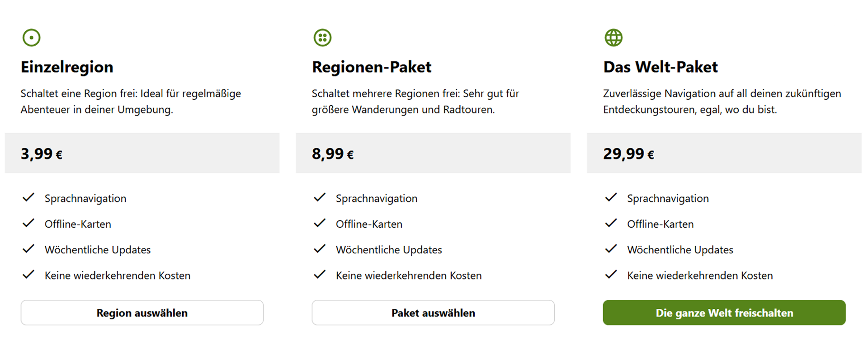Click the 29,99 € price box

click(724, 153)
